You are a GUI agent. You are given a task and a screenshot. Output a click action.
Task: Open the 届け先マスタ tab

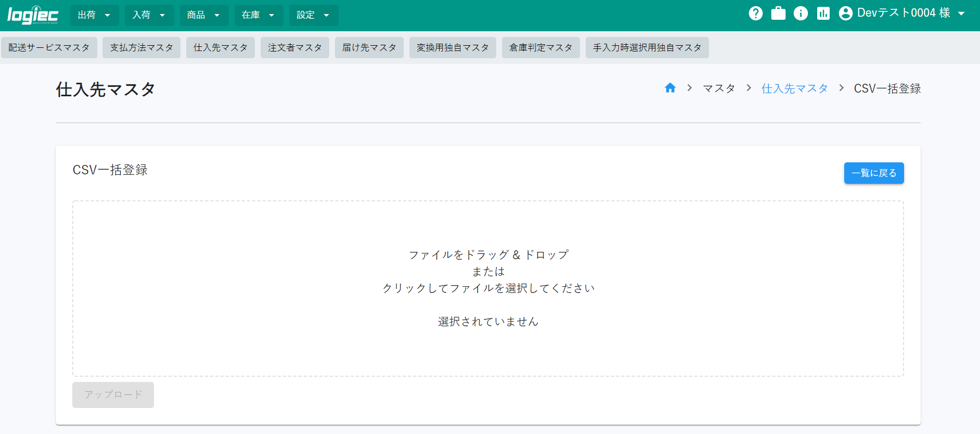pos(369,47)
